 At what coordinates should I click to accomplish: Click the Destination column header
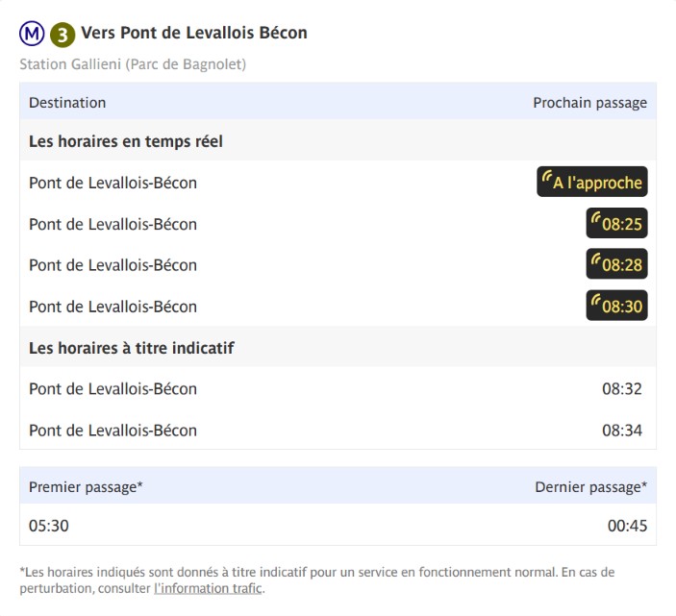tap(67, 103)
